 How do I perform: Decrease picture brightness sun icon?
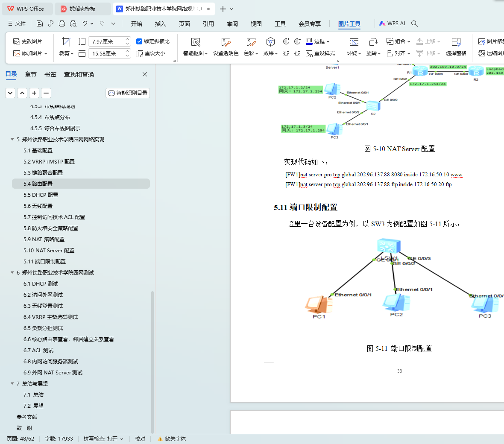297,53
